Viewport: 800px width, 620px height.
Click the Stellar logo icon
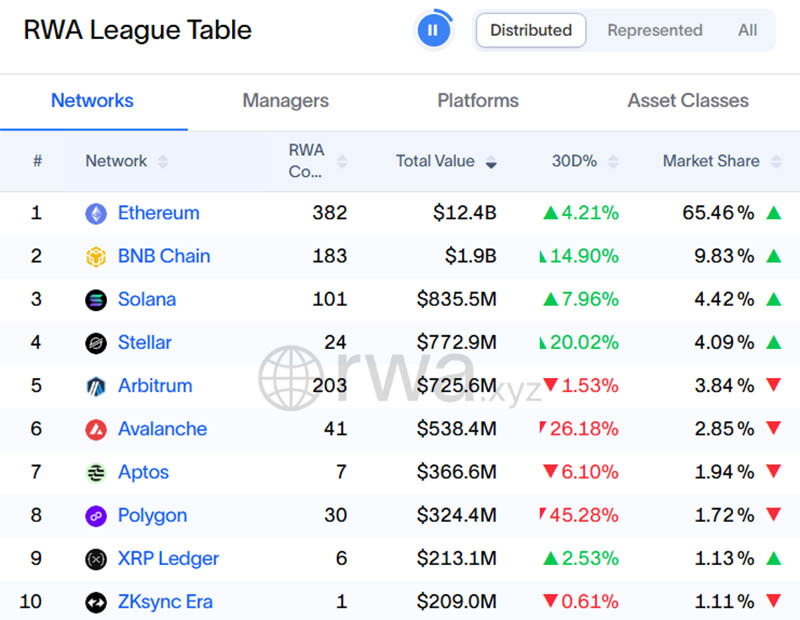(96, 343)
